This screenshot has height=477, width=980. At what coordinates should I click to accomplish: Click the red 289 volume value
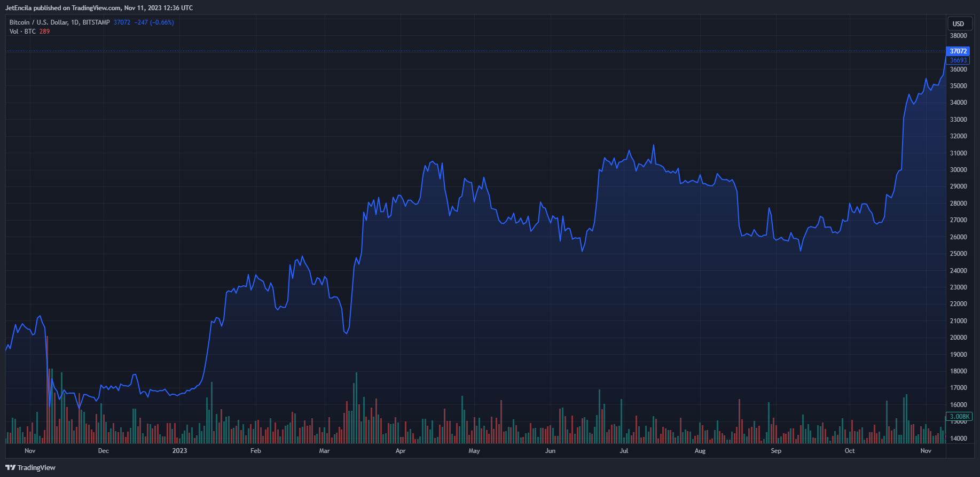44,32
